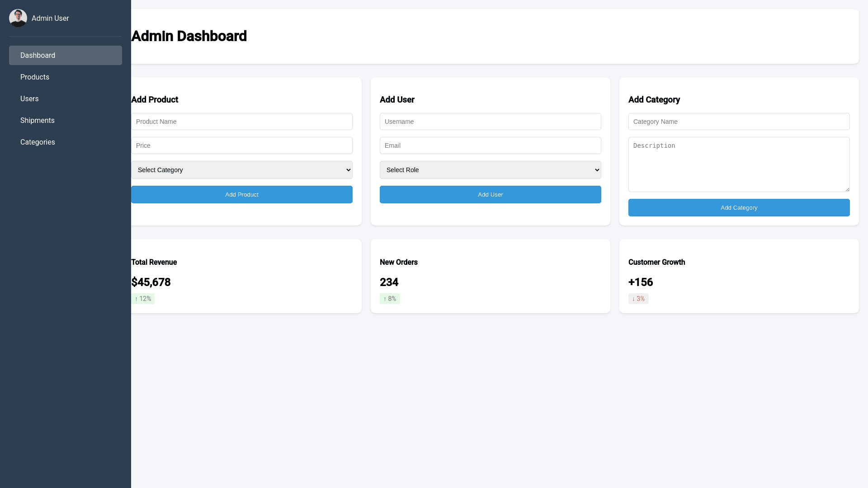The height and width of the screenshot is (488, 868).
Task: Click into the Username field
Action: tap(490, 122)
